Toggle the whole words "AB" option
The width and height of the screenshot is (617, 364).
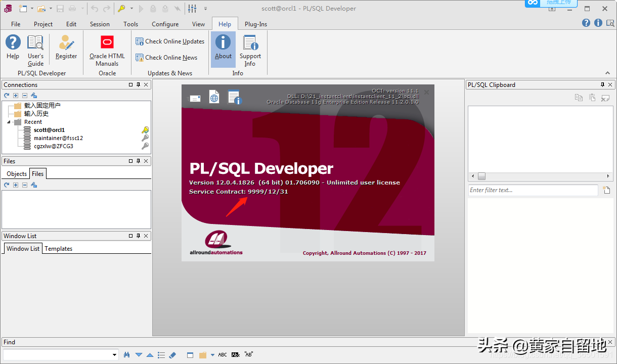tap(248, 354)
